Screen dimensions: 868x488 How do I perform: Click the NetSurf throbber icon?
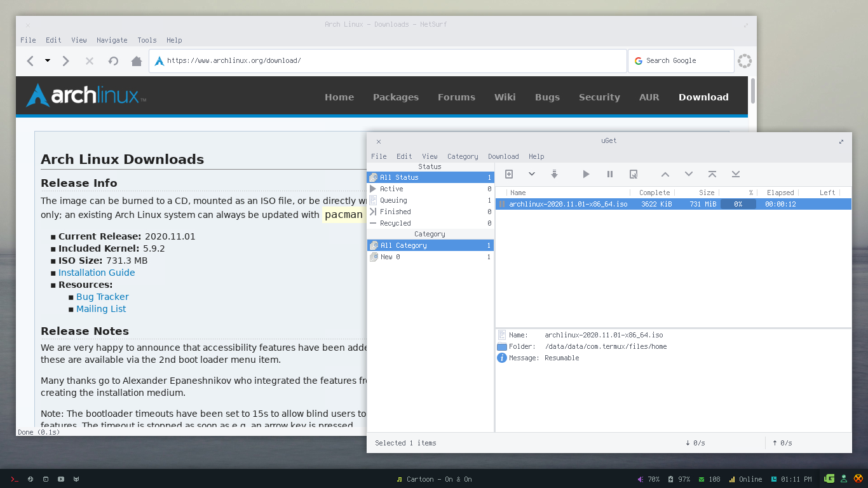click(x=745, y=61)
